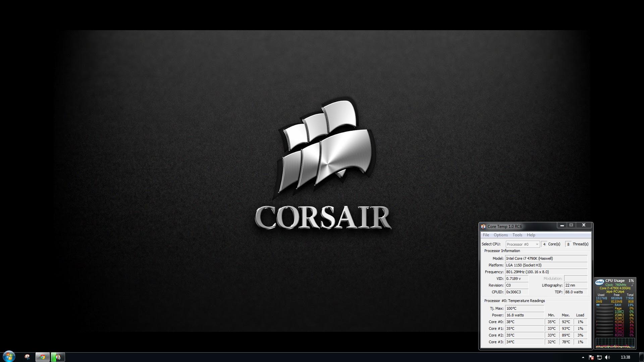Minimize the Core Temp window
Viewport: 644px width, 362px height.
562,226
